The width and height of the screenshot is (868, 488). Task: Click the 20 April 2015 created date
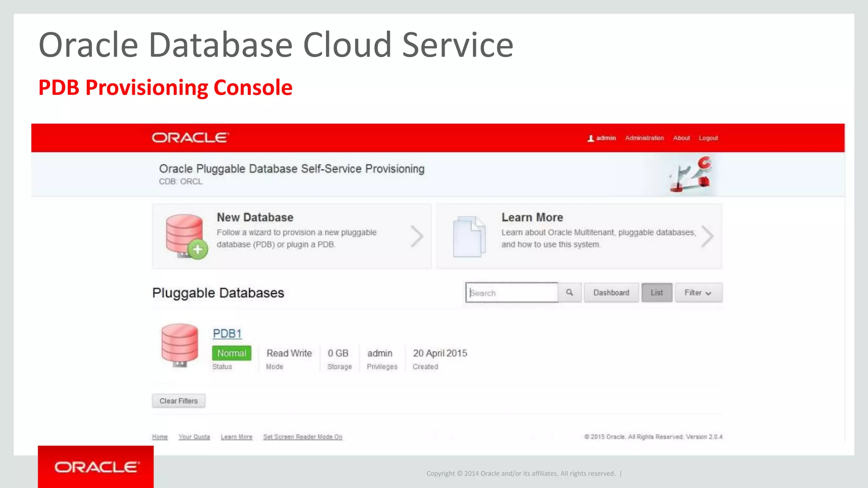440,353
